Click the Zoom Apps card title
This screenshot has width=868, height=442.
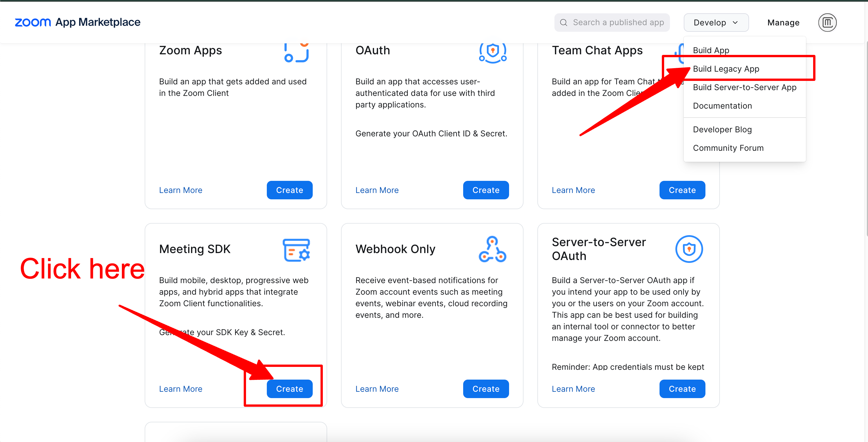(x=190, y=50)
